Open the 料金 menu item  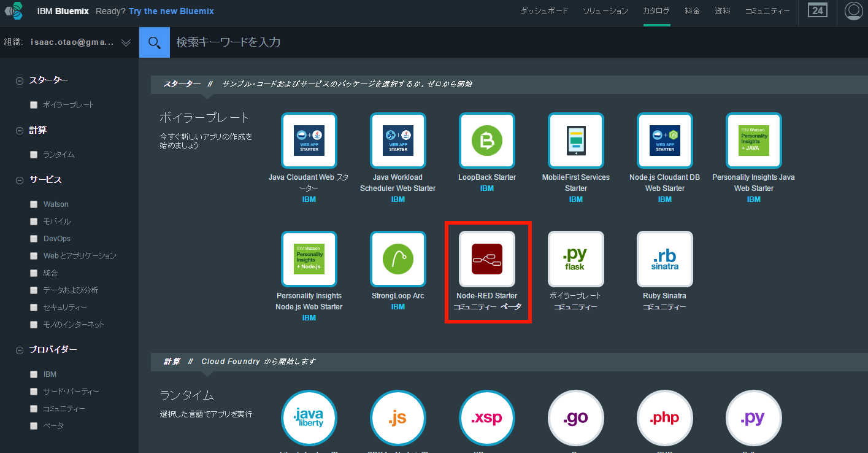click(x=692, y=11)
